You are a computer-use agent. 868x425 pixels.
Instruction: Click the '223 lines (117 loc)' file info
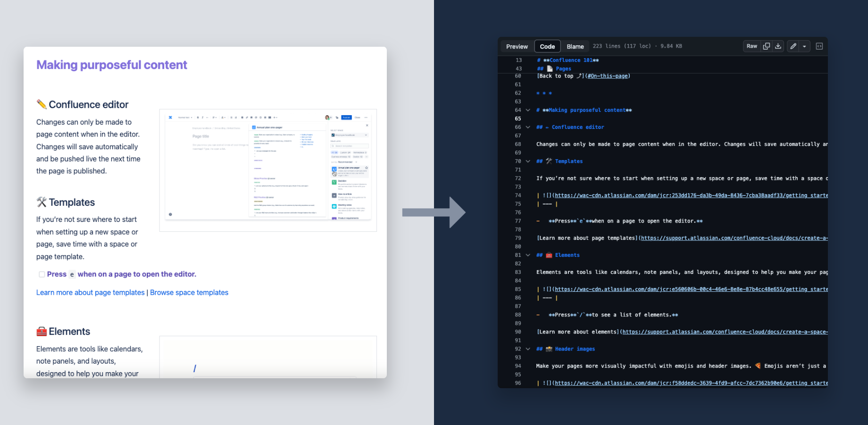click(x=622, y=46)
